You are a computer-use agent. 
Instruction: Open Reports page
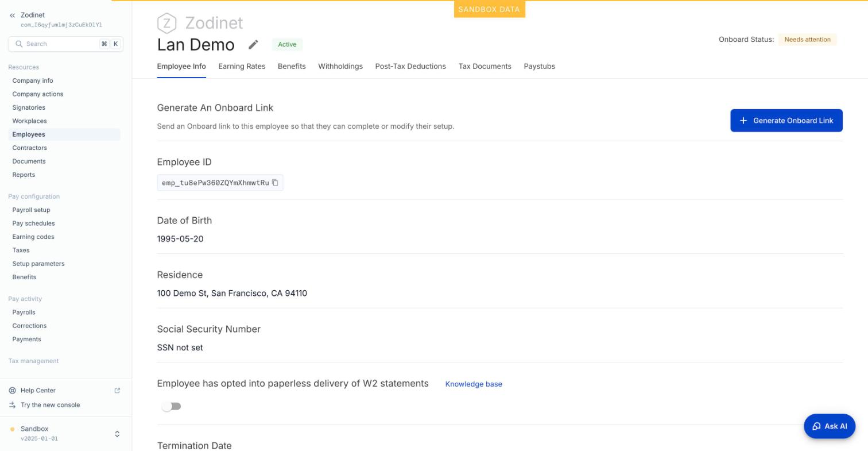click(x=24, y=175)
